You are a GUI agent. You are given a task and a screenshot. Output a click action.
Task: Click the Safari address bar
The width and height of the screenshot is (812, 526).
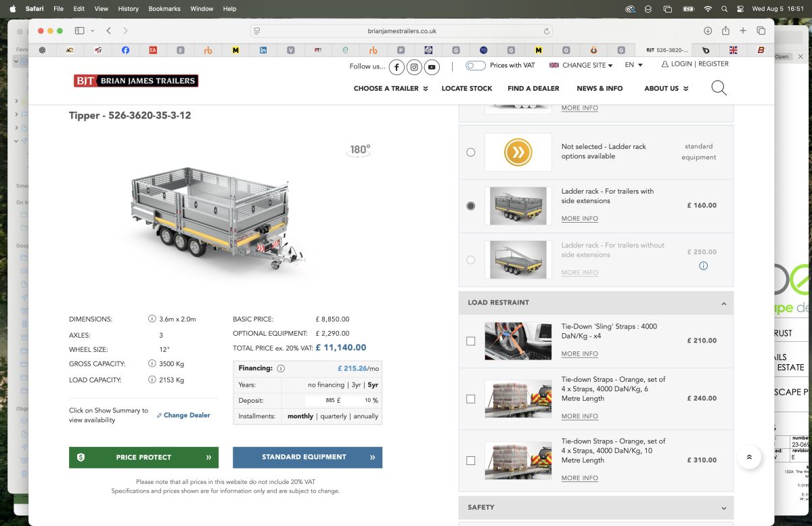[401, 31]
